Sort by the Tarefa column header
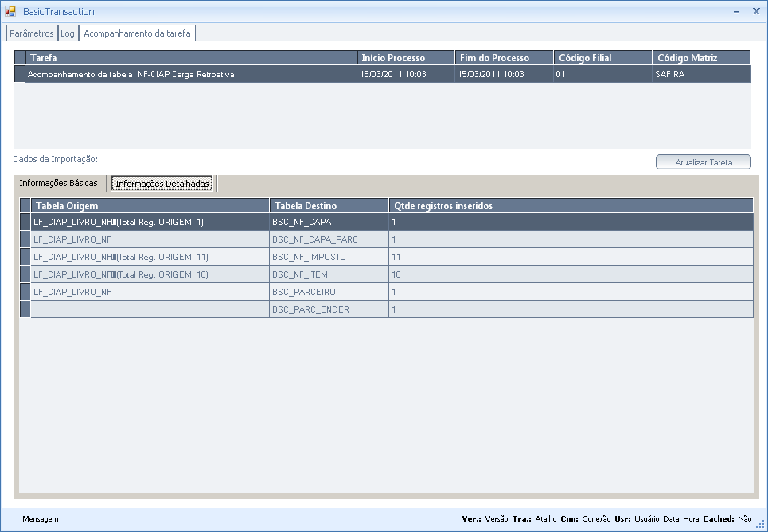This screenshot has width=768, height=532. coord(191,58)
